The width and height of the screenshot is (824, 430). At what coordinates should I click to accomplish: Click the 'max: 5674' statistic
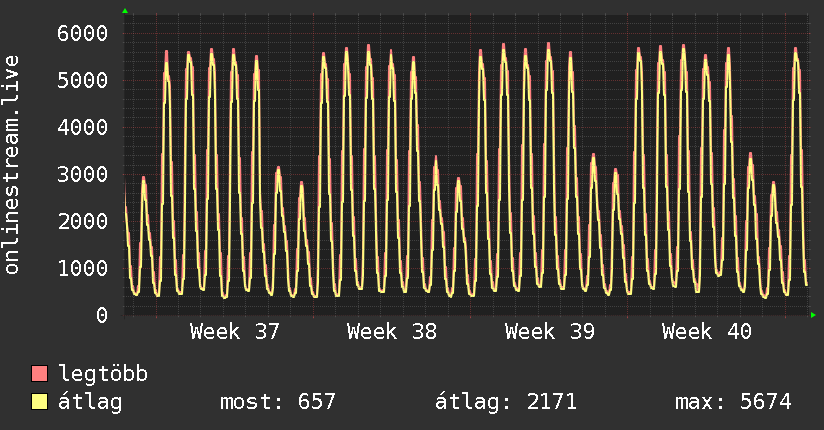click(x=733, y=402)
